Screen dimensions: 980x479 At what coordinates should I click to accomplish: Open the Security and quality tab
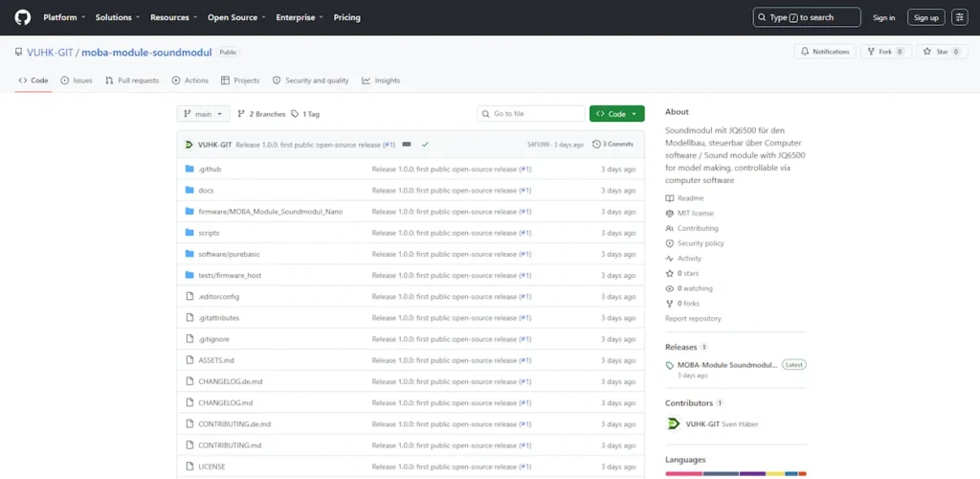(310, 80)
